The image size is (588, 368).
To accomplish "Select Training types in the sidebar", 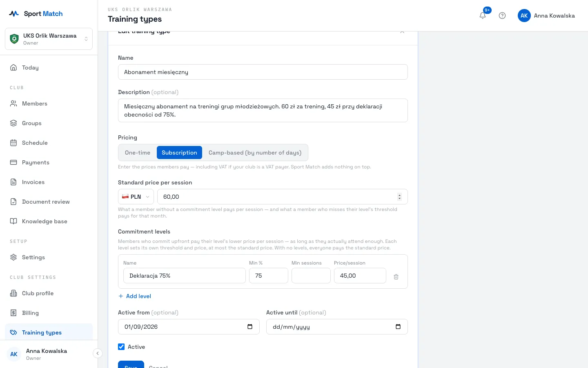I will 49,332.
